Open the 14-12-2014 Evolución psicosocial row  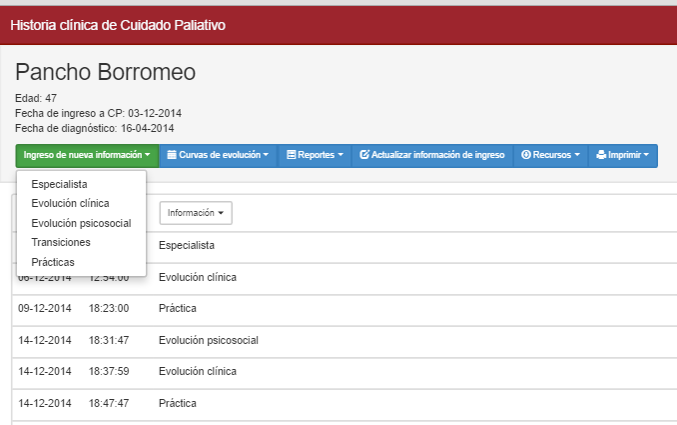[208, 340]
